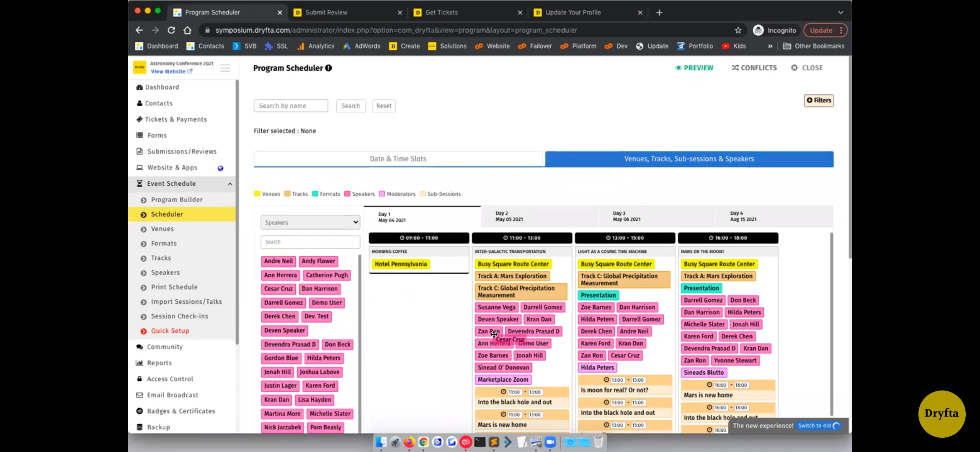Open the Other Bookmarks folder
The width and height of the screenshot is (980, 452).
click(813, 46)
